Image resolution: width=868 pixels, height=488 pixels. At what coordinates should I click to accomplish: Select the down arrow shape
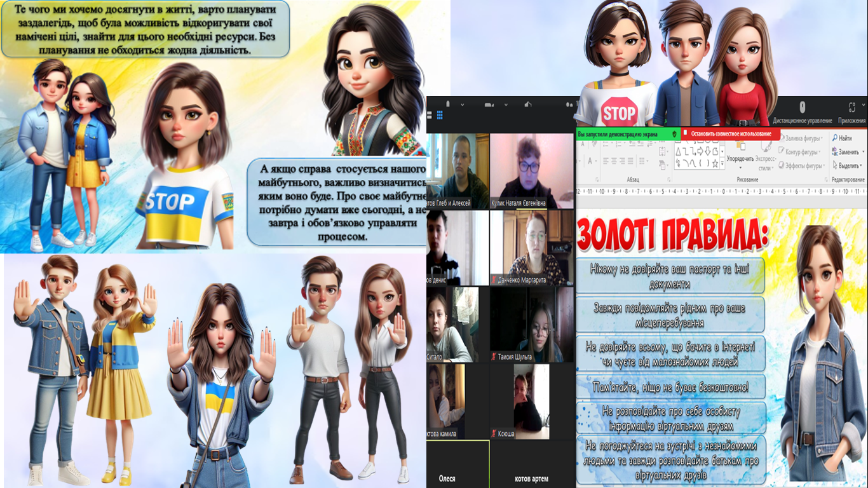pos(707,151)
